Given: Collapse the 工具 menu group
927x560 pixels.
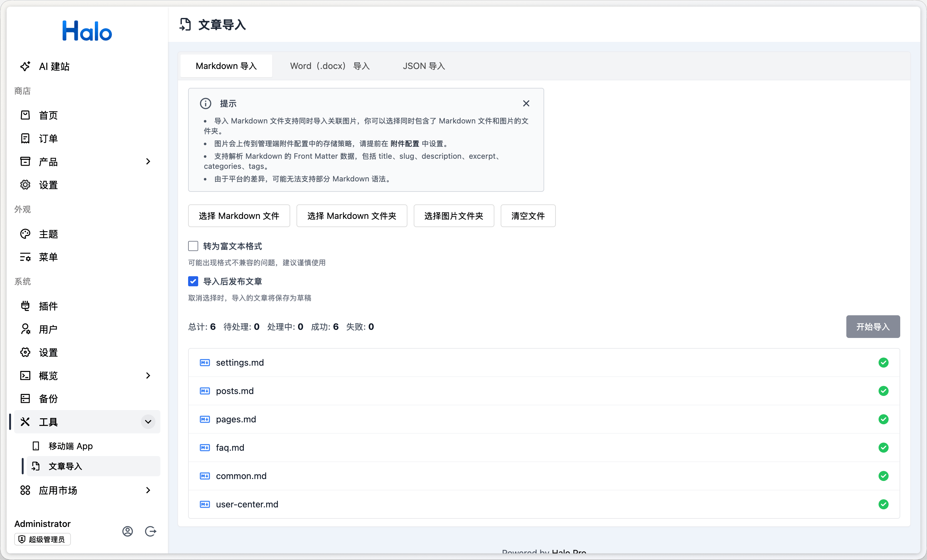Looking at the screenshot, I should tap(148, 422).
